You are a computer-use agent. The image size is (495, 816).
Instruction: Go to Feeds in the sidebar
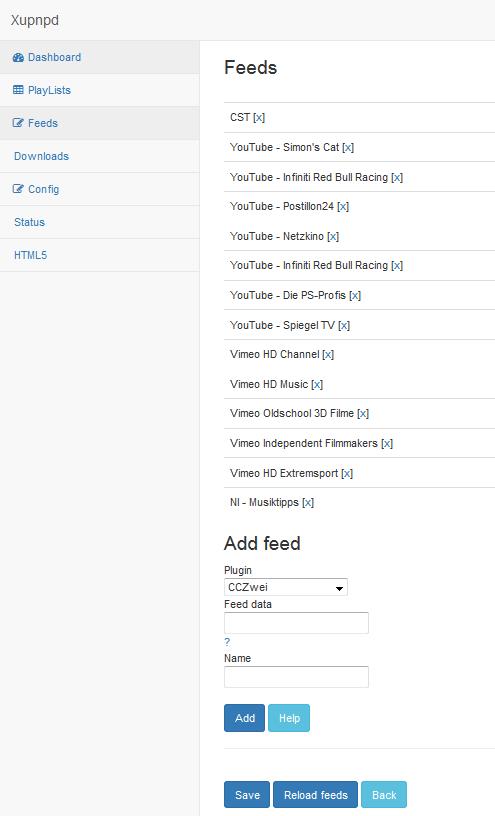[99, 123]
